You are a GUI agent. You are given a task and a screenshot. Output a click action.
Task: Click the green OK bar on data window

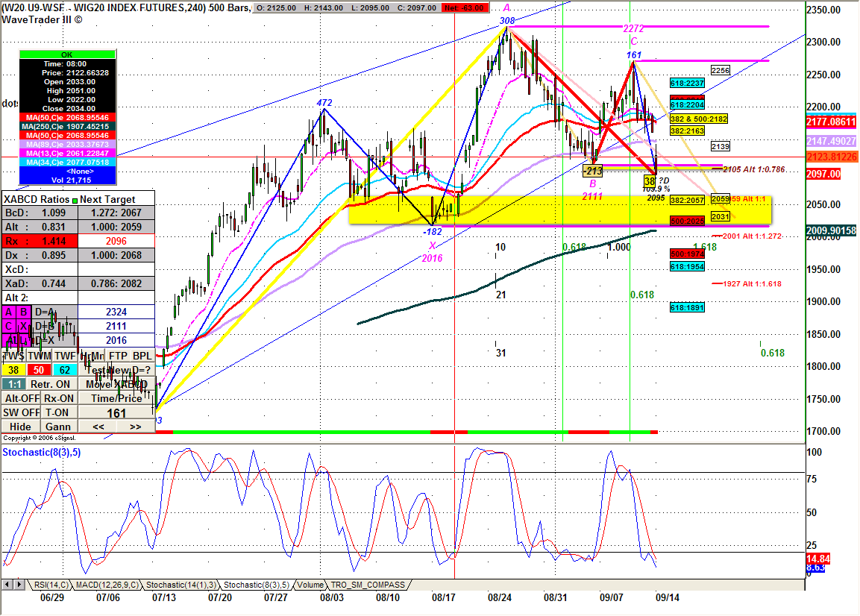point(67,54)
